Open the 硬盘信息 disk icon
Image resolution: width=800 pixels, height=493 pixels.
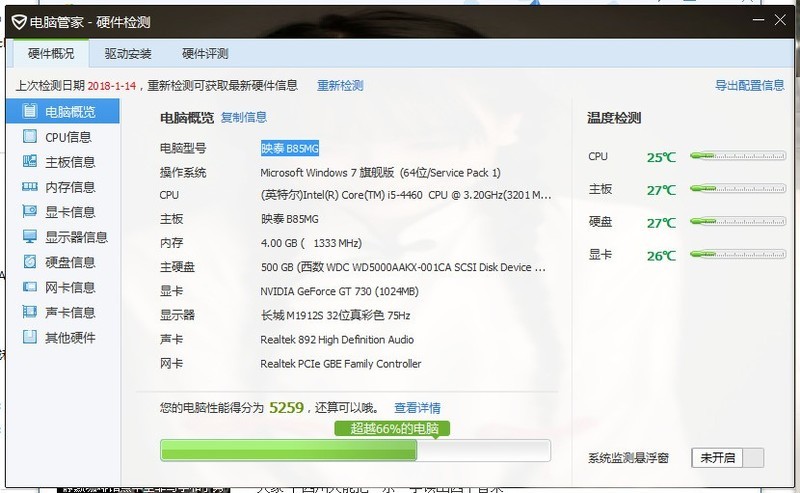click(30, 261)
